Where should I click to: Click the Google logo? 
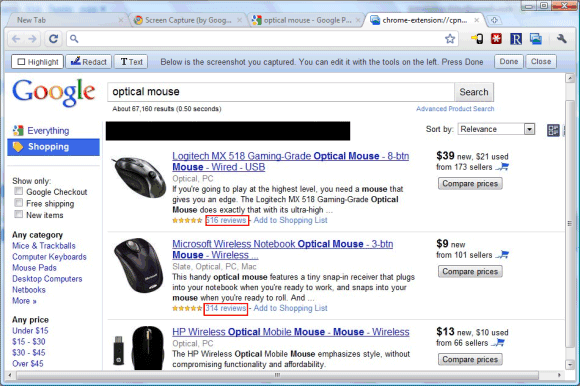coord(54,92)
